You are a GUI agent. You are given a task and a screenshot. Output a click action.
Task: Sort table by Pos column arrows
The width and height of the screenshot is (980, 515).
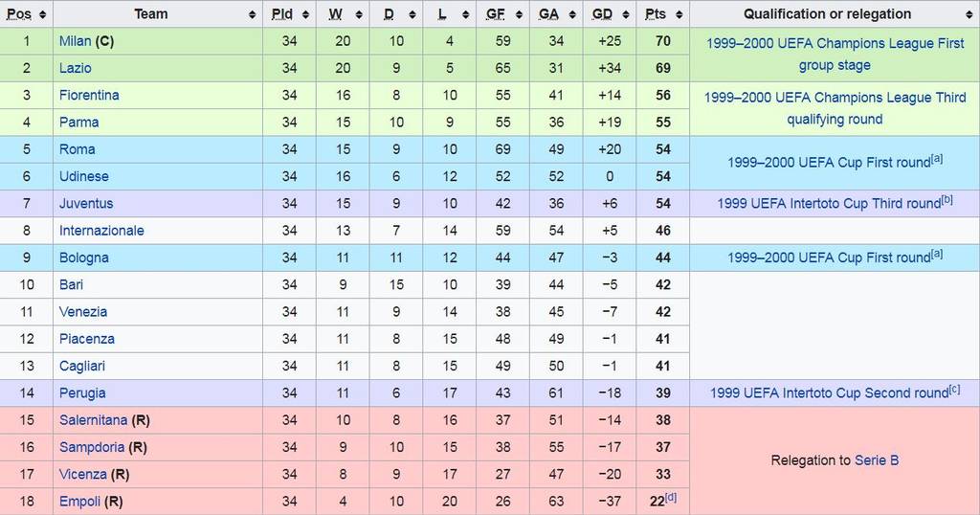[44, 14]
